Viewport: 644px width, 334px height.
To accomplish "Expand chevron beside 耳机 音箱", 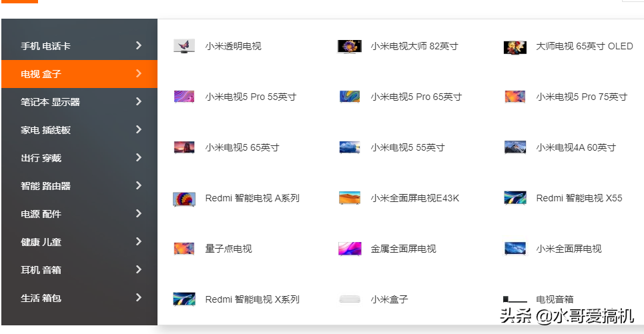I will click(x=139, y=269).
